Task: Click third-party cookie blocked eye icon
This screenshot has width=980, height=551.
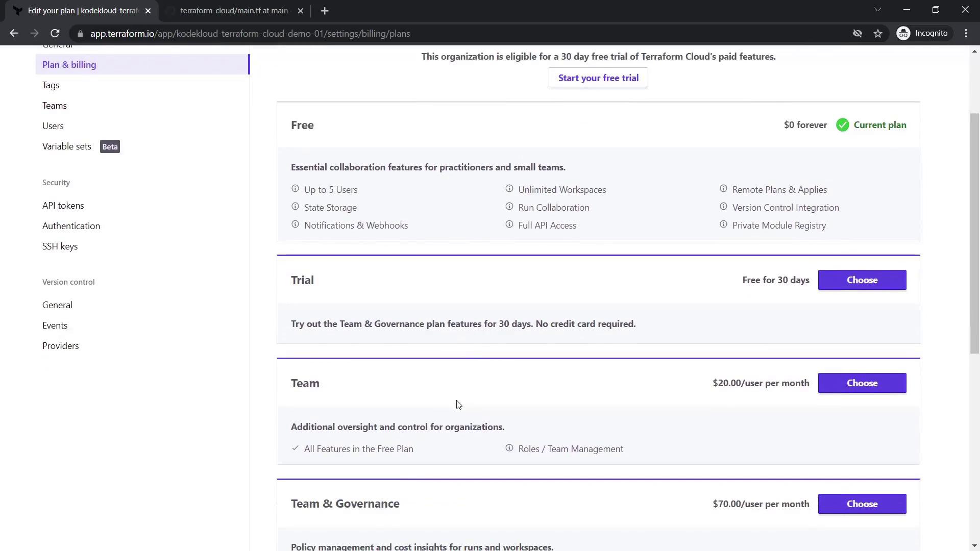Action: [x=857, y=34]
